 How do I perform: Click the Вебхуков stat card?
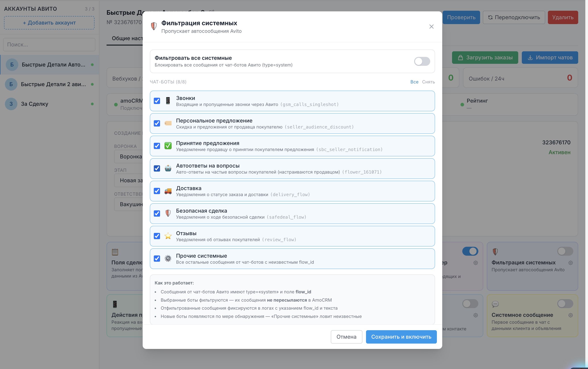coord(125,78)
